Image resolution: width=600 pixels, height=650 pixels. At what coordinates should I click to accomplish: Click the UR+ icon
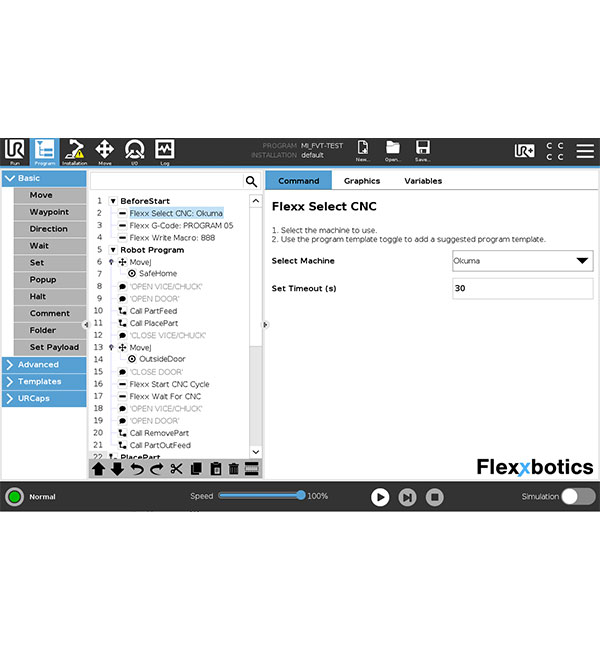point(525,151)
